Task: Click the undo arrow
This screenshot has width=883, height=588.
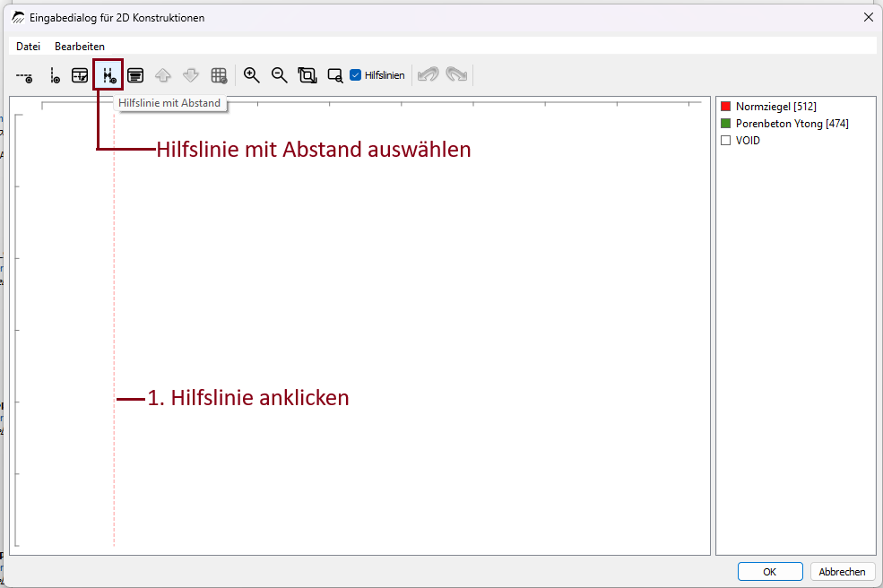Action: 429,74
